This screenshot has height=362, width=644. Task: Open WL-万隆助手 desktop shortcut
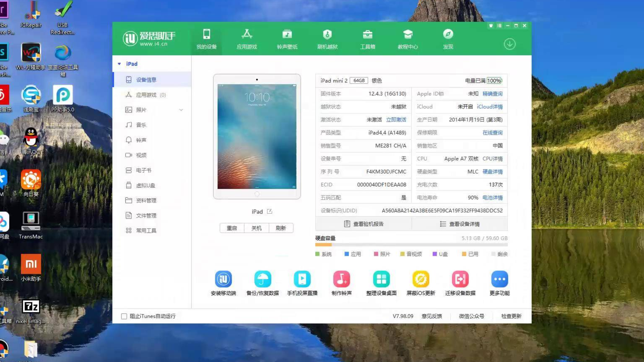(31, 56)
